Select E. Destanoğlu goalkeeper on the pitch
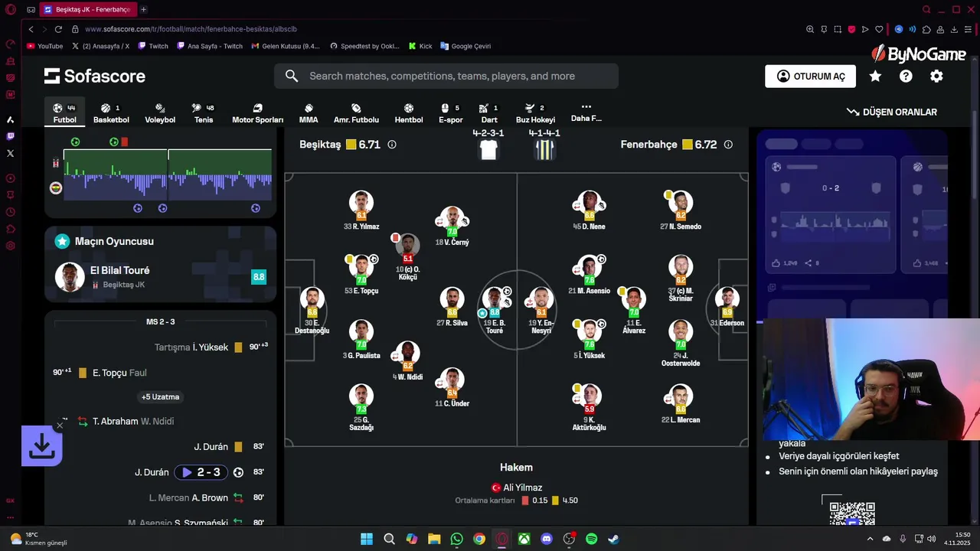This screenshot has width=980, height=551. (312, 310)
